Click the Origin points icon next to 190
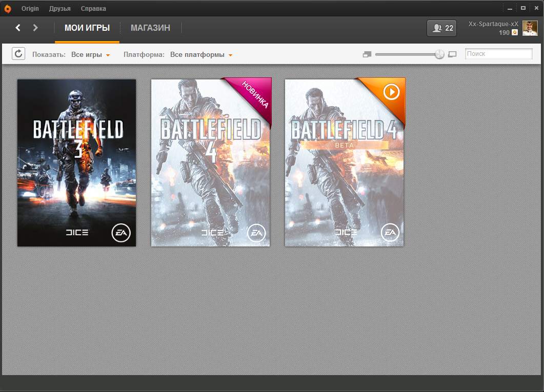 coord(515,33)
